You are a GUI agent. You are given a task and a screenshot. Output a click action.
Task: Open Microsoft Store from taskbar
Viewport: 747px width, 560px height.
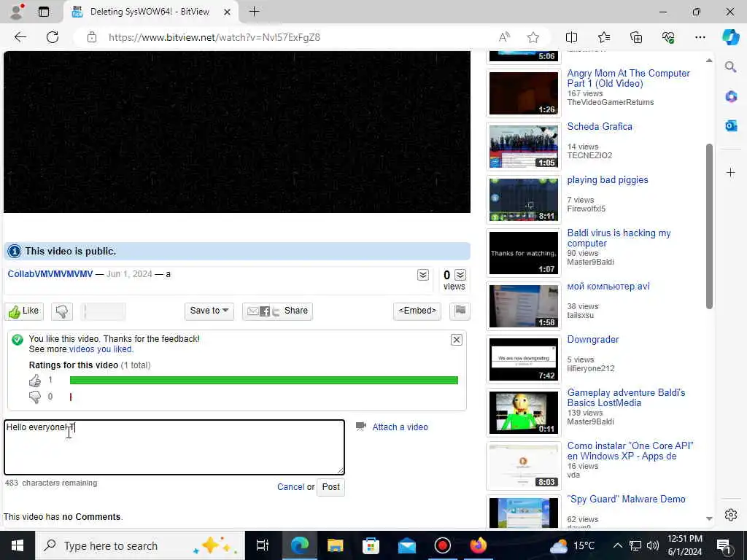(371, 545)
